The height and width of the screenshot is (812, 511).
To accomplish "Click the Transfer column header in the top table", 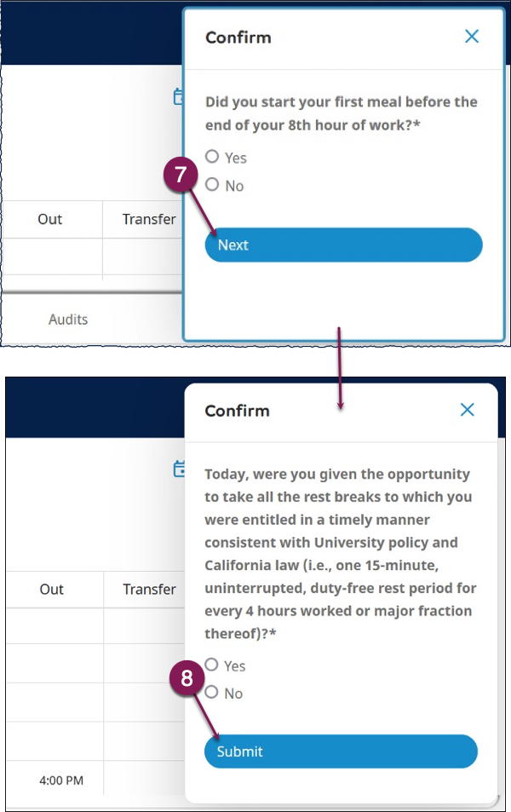I will [x=149, y=219].
